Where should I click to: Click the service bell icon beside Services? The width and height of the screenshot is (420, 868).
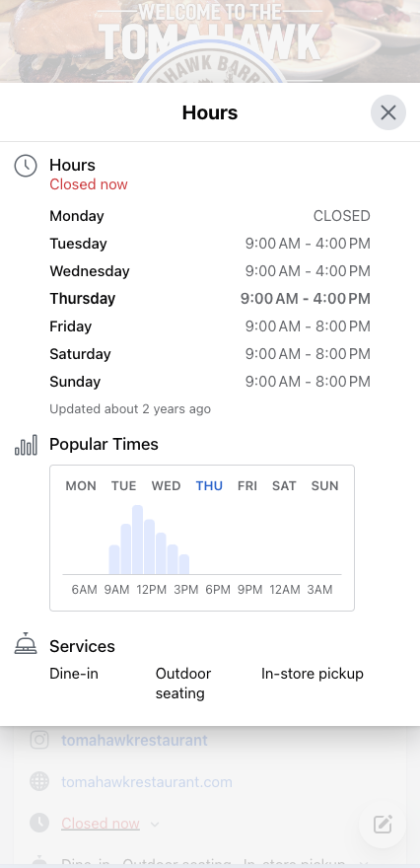(x=26, y=643)
